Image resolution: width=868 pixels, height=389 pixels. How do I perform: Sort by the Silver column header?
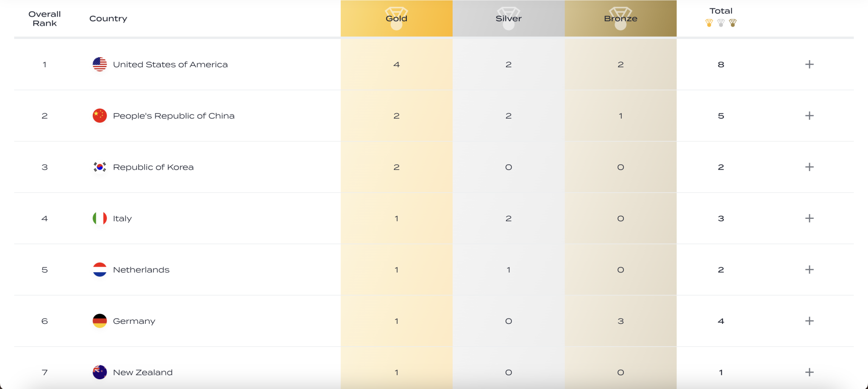click(508, 19)
